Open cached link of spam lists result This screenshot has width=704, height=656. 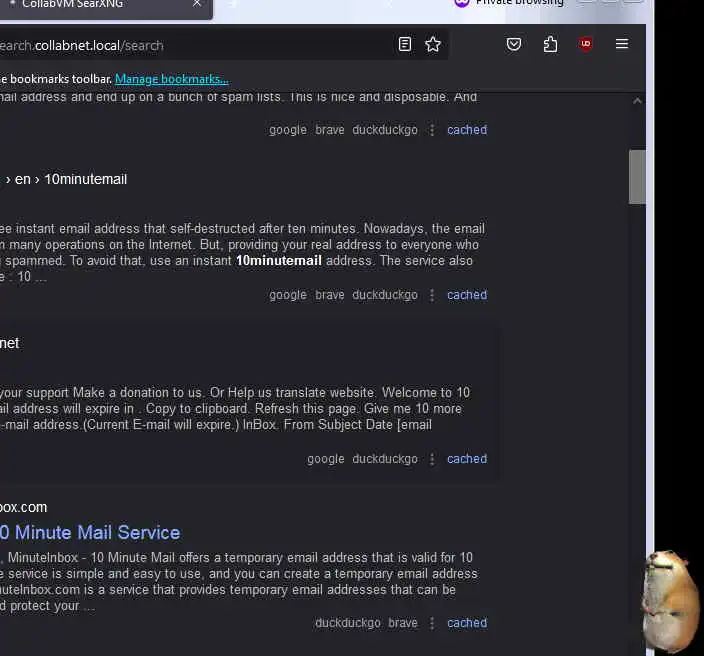coord(467,130)
